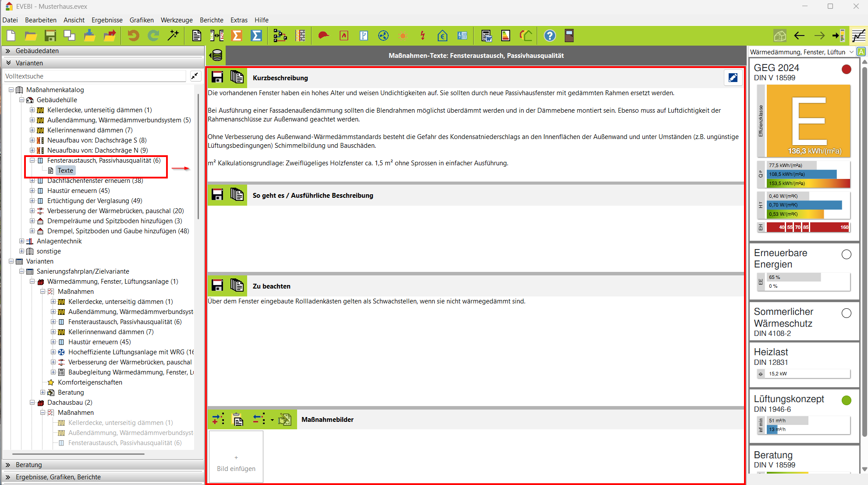Click the blue help question mark icon
This screenshot has height=485, width=868.
549,36
